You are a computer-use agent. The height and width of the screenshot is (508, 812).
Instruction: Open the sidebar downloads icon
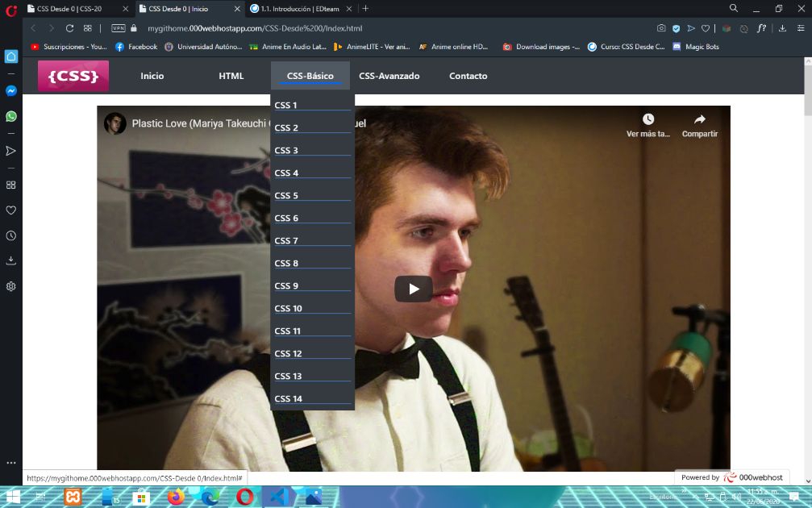pyautogui.click(x=10, y=260)
